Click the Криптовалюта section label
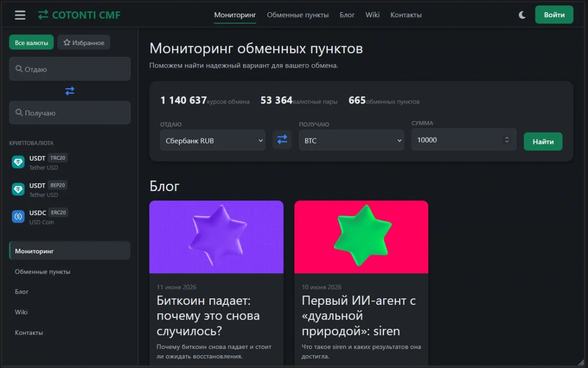 coord(31,143)
